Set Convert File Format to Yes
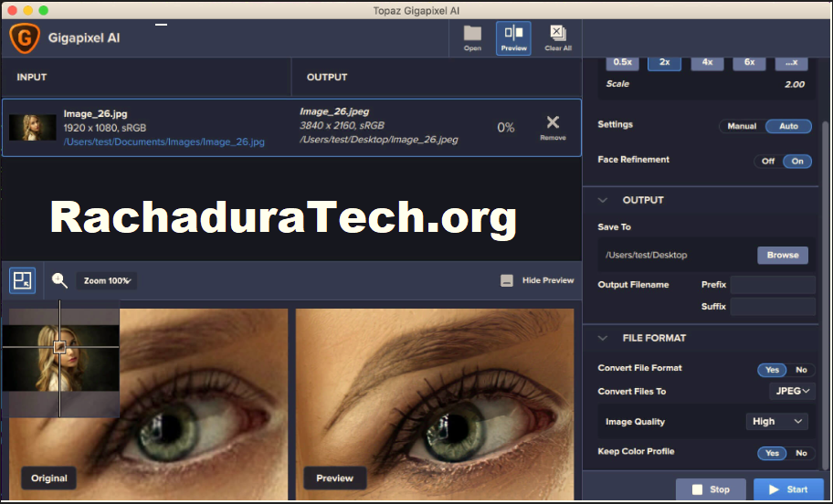833x504 pixels. pyautogui.click(x=772, y=370)
